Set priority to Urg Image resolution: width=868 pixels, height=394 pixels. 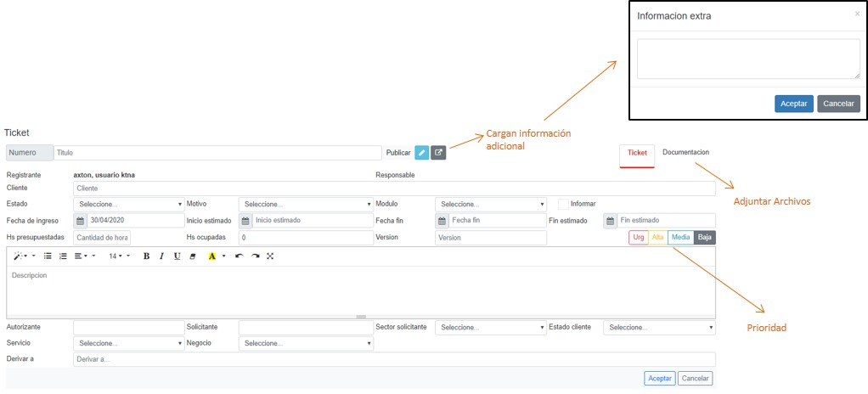click(x=639, y=238)
